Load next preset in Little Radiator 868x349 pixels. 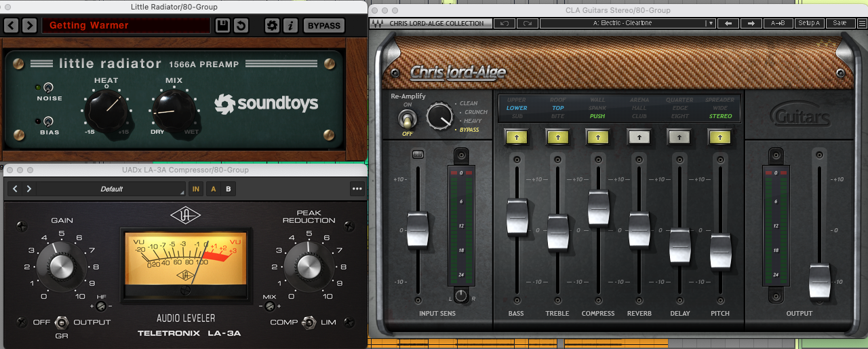29,26
